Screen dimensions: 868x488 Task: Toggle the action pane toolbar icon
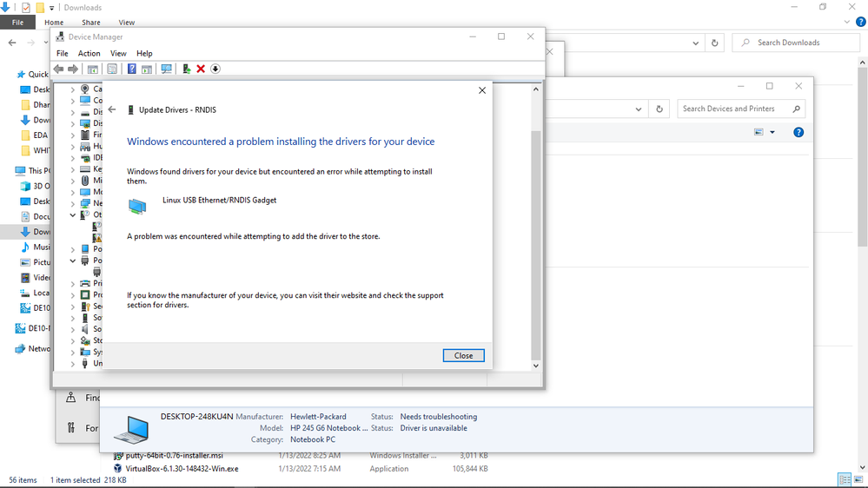(147, 69)
